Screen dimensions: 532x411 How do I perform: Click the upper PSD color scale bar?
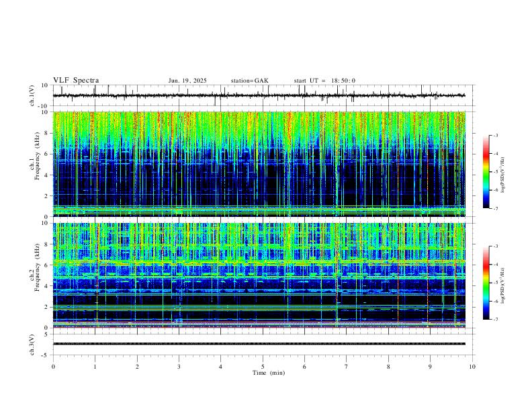click(x=486, y=172)
